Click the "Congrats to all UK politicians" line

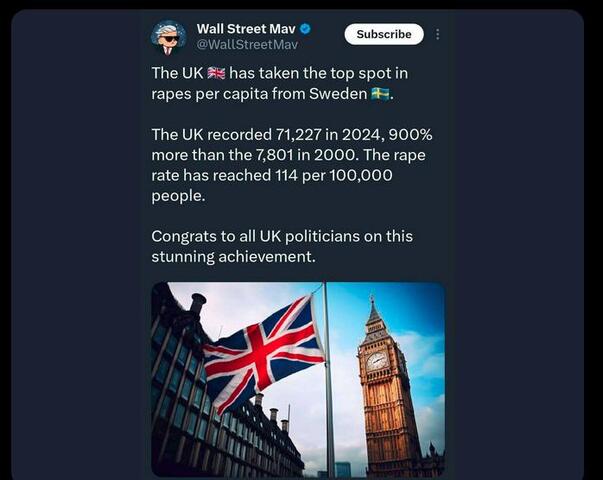(x=281, y=236)
